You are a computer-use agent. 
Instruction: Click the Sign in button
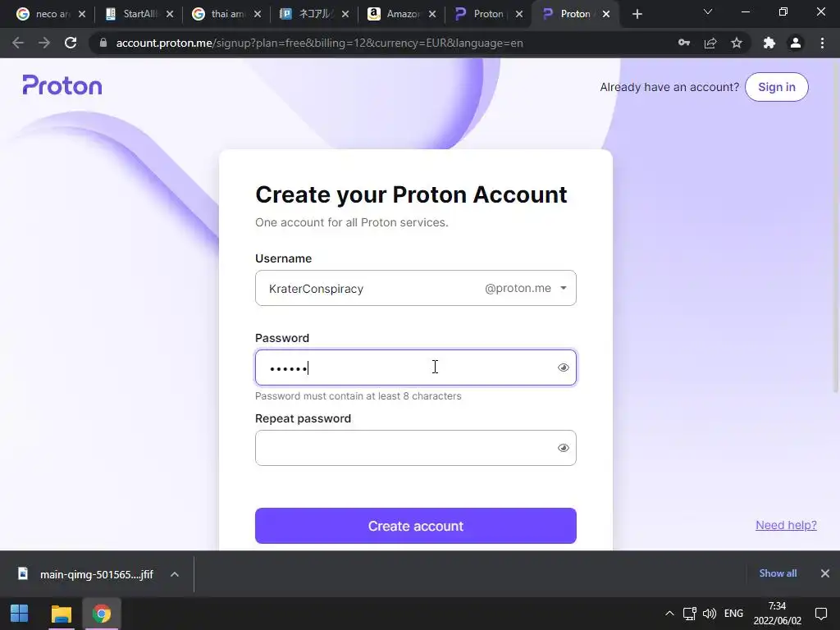click(x=776, y=87)
